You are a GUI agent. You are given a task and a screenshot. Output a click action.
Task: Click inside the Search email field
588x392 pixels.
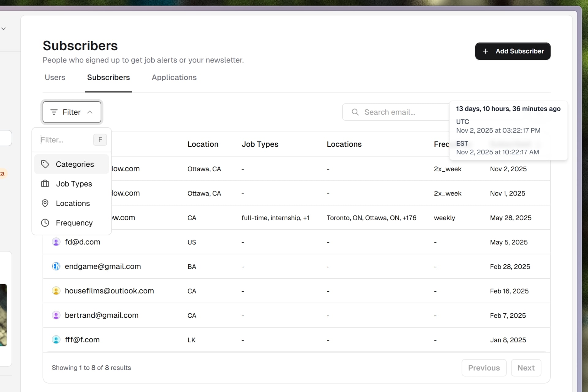(392, 112)
